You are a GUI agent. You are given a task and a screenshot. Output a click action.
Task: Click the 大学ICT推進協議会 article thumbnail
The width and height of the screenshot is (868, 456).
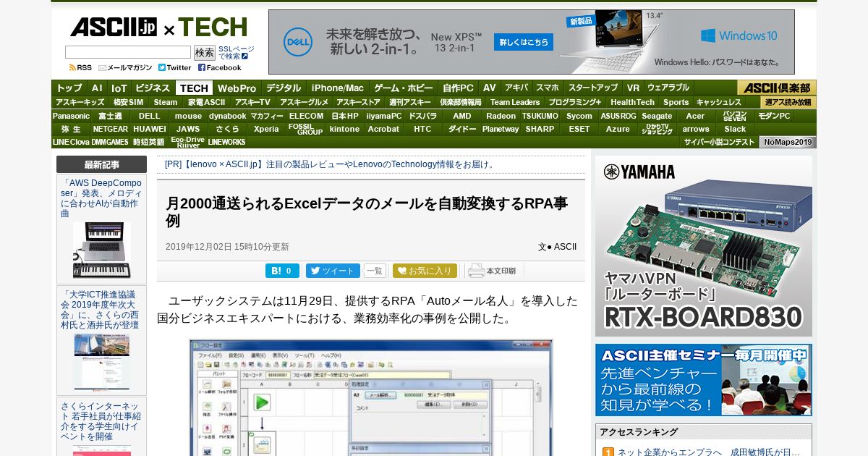pyautogui.click(x=102, y=362)
